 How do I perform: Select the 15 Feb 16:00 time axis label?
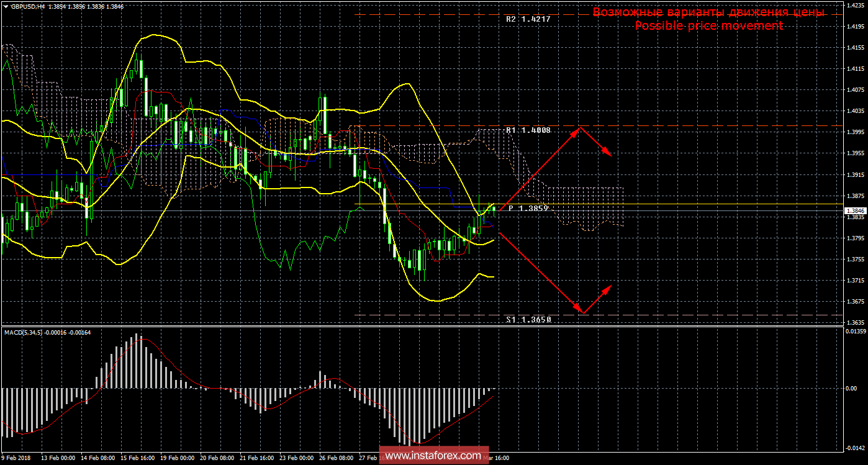(138, 458)
